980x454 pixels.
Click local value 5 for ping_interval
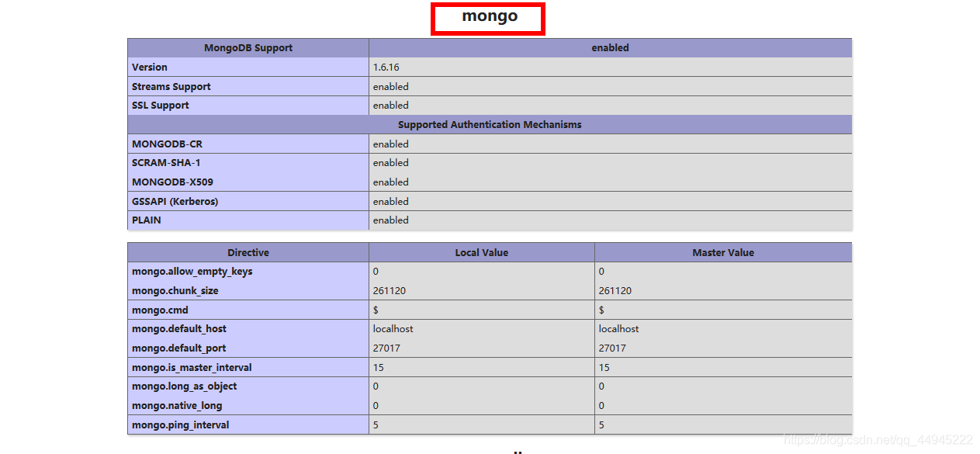pyautogui.click(x=376, y=425)
